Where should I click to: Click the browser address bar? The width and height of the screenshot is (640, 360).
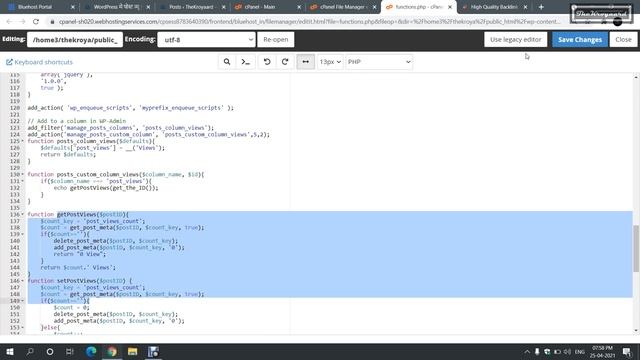(309, 22)
